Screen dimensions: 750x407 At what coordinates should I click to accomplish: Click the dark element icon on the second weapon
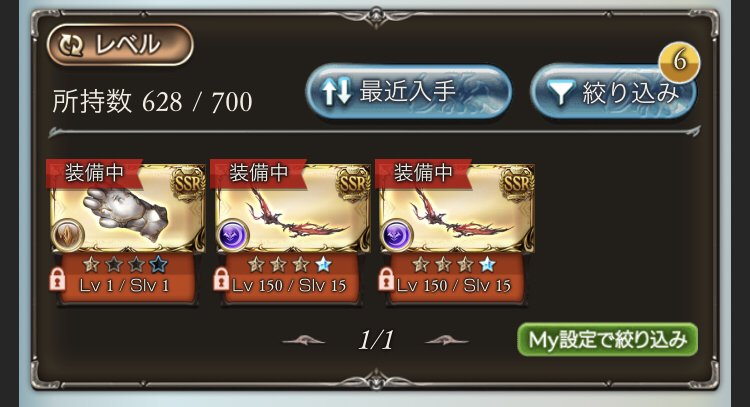coord(232,235)
